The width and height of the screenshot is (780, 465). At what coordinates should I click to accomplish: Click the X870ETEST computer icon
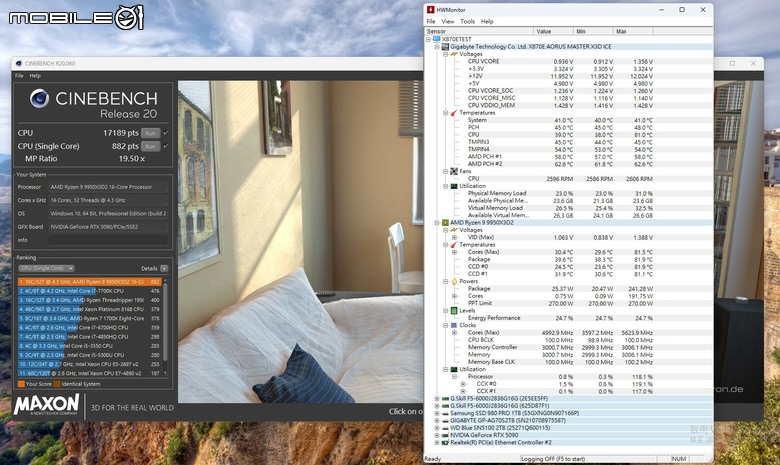coord(436,39)
